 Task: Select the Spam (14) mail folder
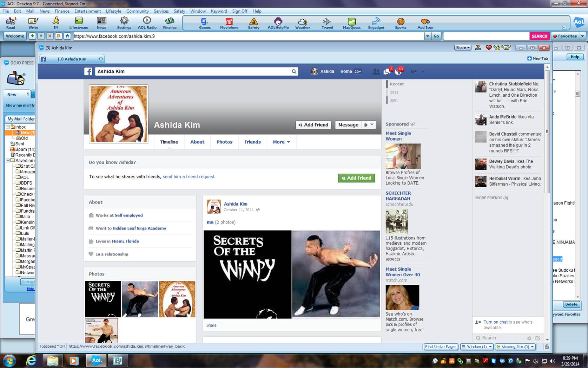pyautogui.click(x=22, y=149)
